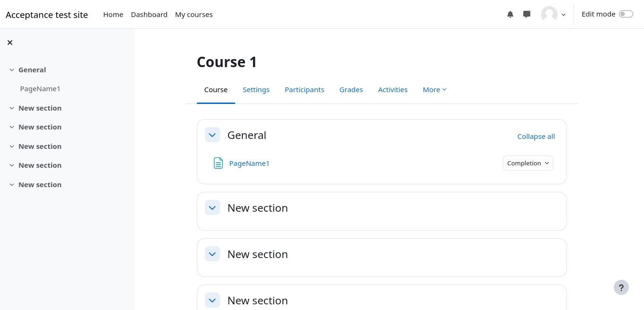644x310 pixels.
Task: Close the course index sidebar
Action: click(x=10, y=43)
